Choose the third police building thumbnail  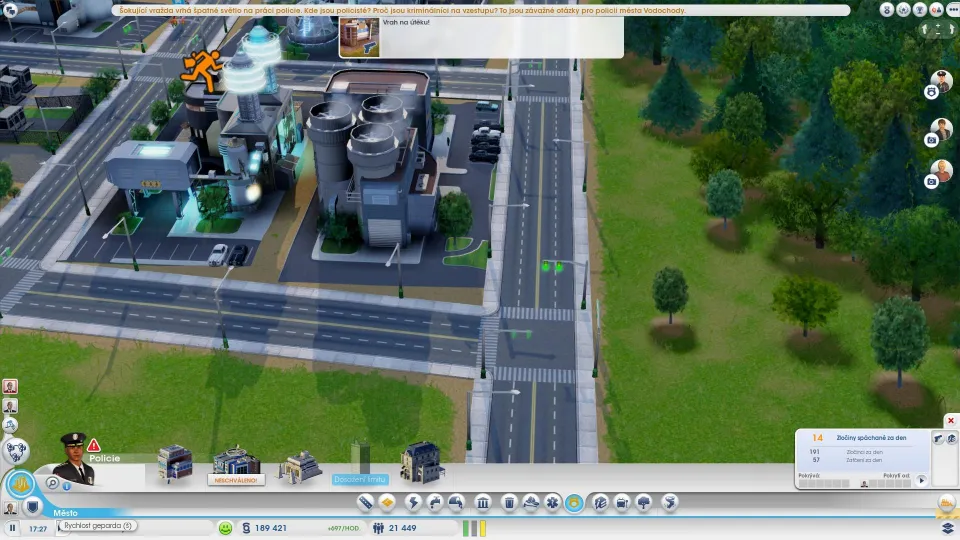(x=299, y=467)
